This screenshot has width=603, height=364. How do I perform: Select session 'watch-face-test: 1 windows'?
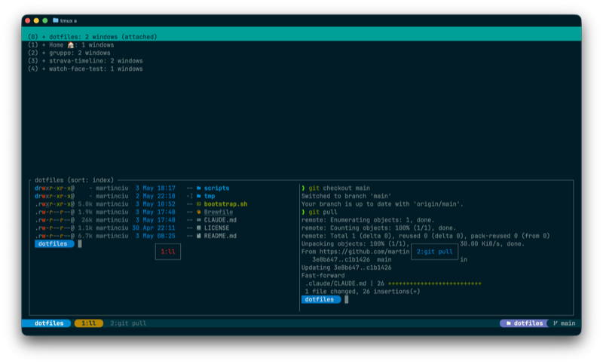(x=85, y=69)
